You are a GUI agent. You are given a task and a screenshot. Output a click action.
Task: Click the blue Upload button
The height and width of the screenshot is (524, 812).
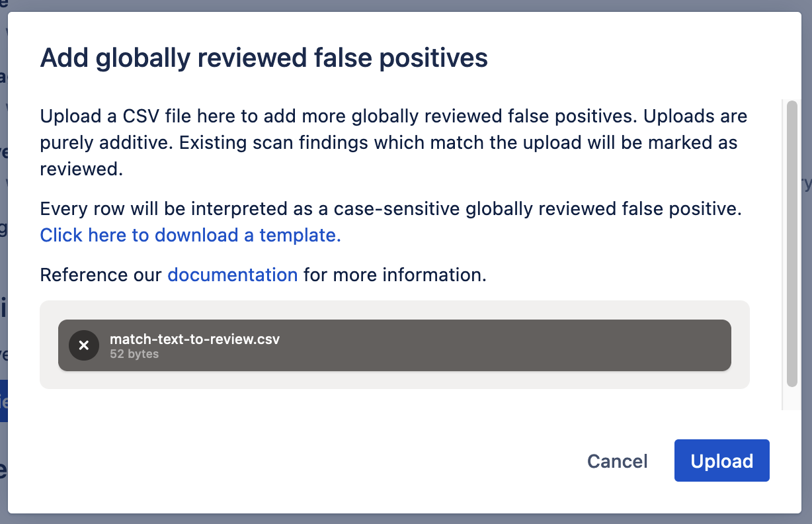pos(721,460)
